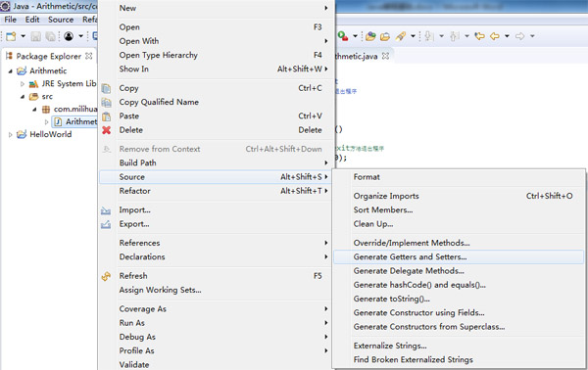
Task: Expand the HelloWorld project node
Action: click(x=10, y=135)
